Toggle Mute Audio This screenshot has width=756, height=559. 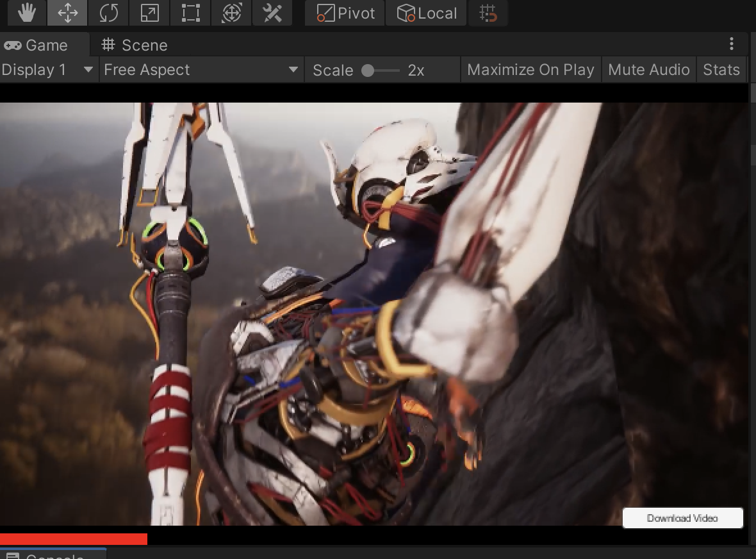(649, 70)
